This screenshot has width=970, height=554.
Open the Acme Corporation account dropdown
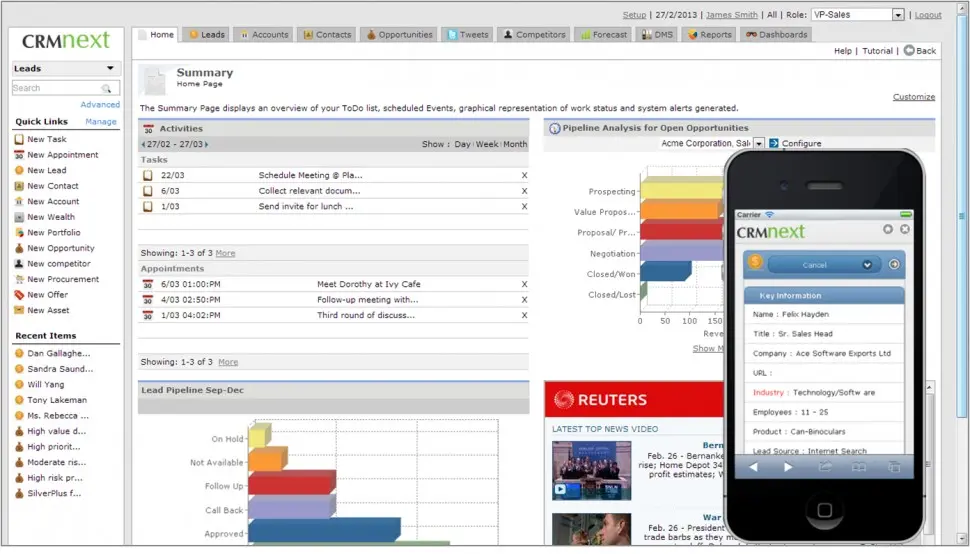tap(758, 144)
